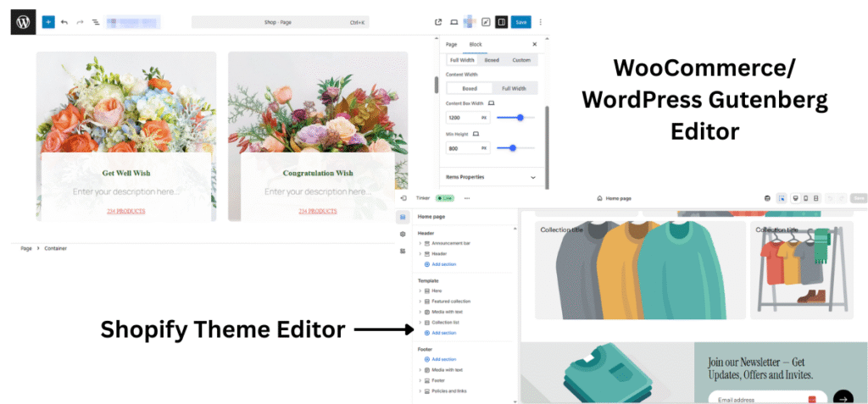The image size is (868, 404).
Task: Open the WordPress options three-dot menu
Action: [540, 22]
